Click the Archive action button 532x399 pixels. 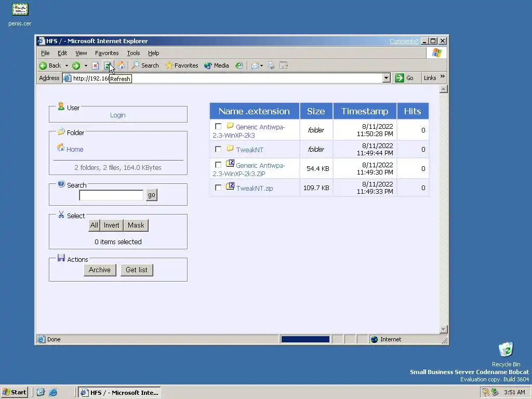100,270
